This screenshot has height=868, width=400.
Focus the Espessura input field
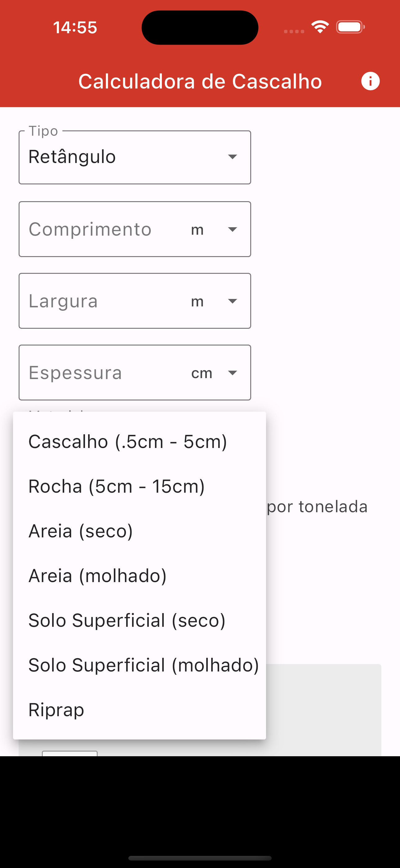(x=101, y=373)
